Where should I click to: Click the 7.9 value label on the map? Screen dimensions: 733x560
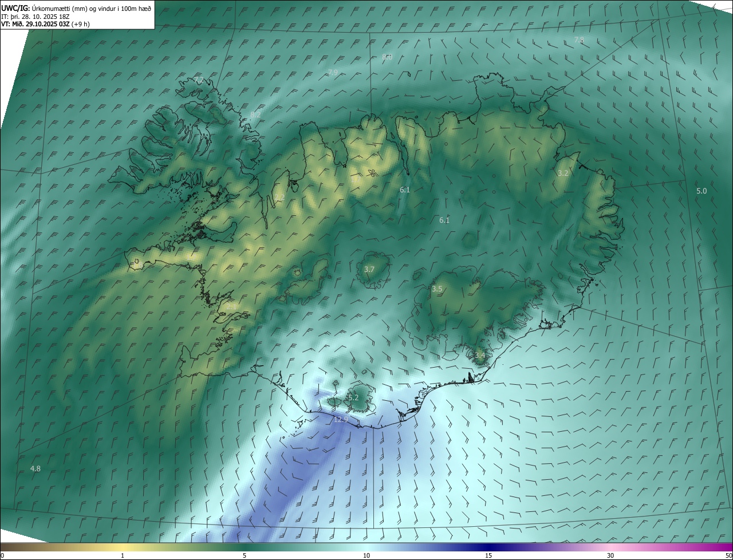tap(333, 72)
